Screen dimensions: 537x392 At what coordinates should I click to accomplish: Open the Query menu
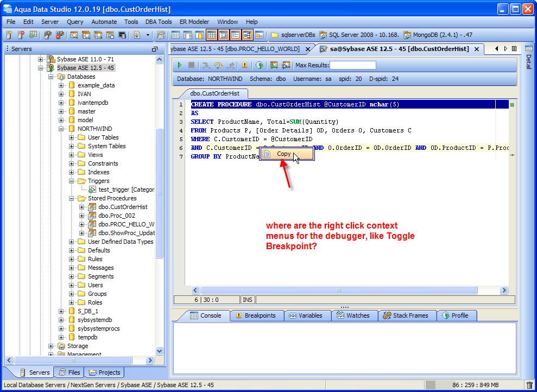pos(75,22)
